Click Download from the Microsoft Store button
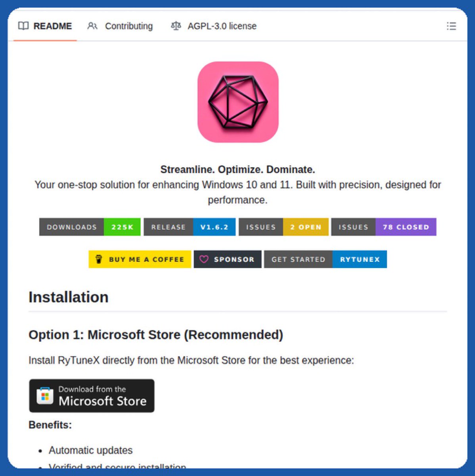The height and width of the screenshot is (476, 475). (92, 396)
